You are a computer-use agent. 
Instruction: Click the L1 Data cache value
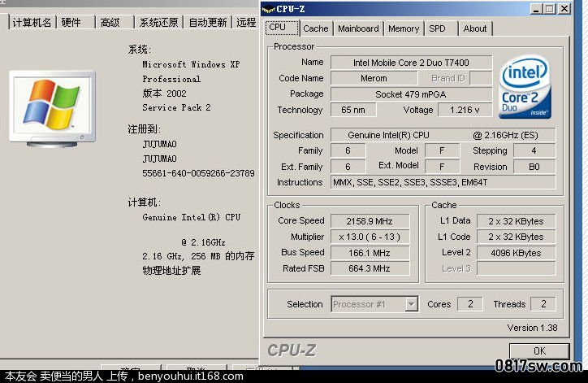point(516,221)
